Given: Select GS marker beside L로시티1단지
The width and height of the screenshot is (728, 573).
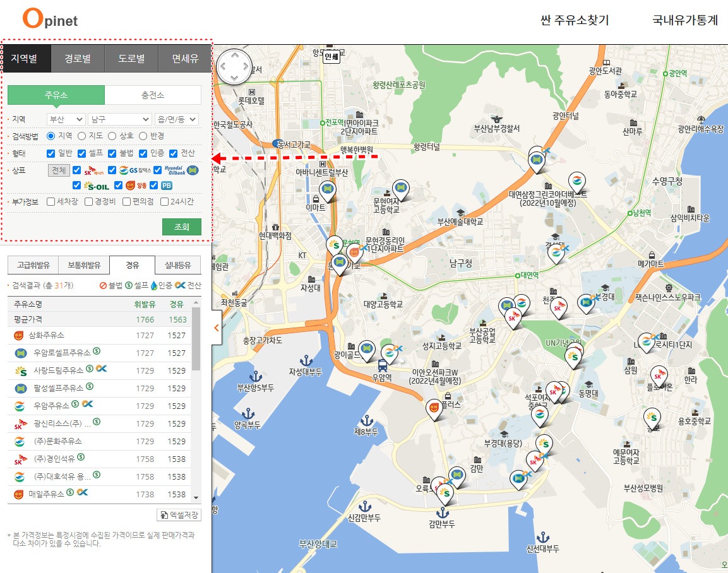Looking at the screenshot, I should click(x=647, y=342).
